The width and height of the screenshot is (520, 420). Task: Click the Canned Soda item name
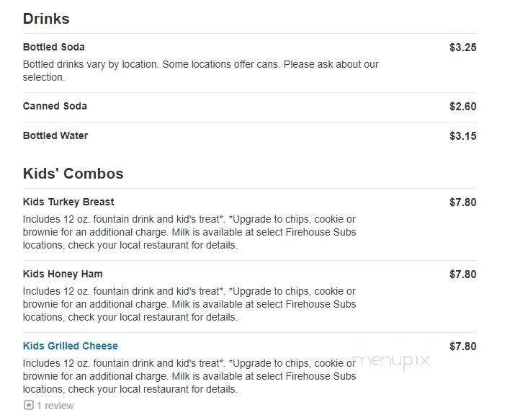pos(55,106)
